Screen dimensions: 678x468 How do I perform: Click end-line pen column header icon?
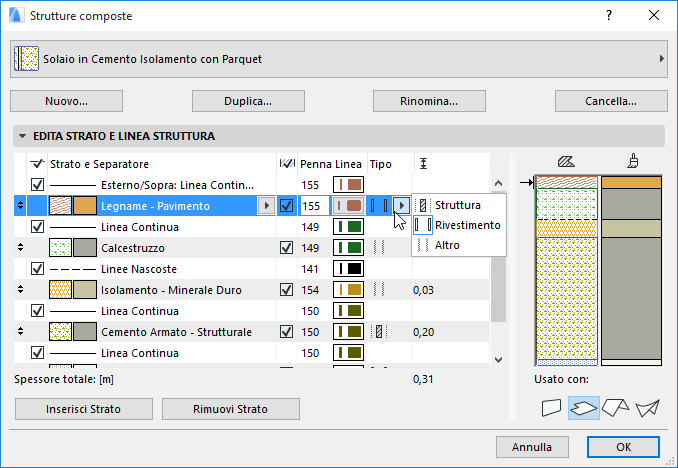(287, 163)
